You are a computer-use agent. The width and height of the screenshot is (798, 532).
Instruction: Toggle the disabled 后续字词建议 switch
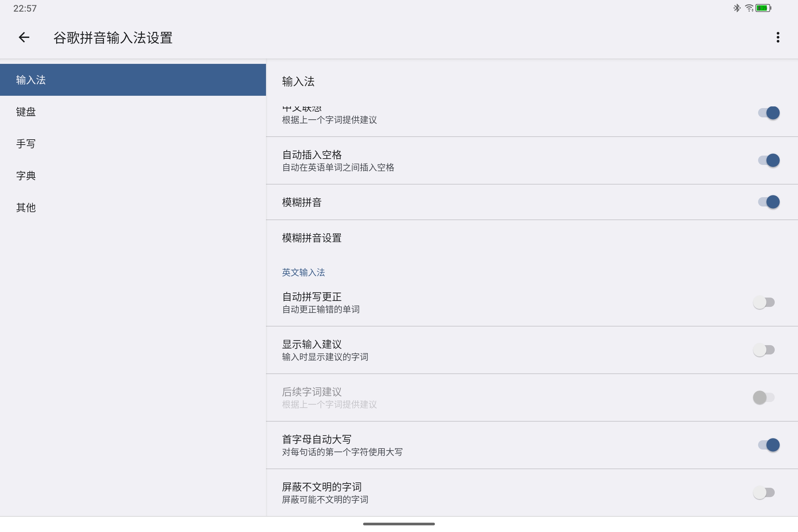[764, 397]
